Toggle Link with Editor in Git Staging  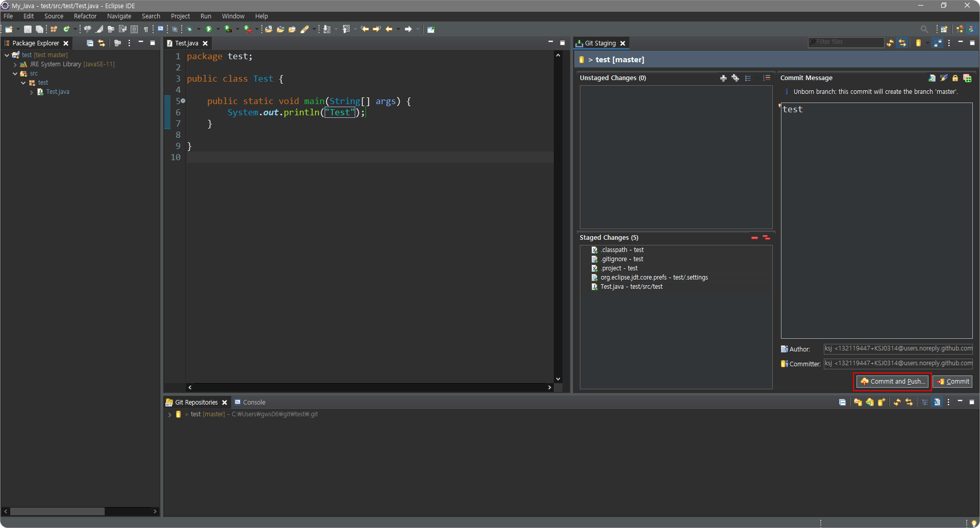[902, 43]
